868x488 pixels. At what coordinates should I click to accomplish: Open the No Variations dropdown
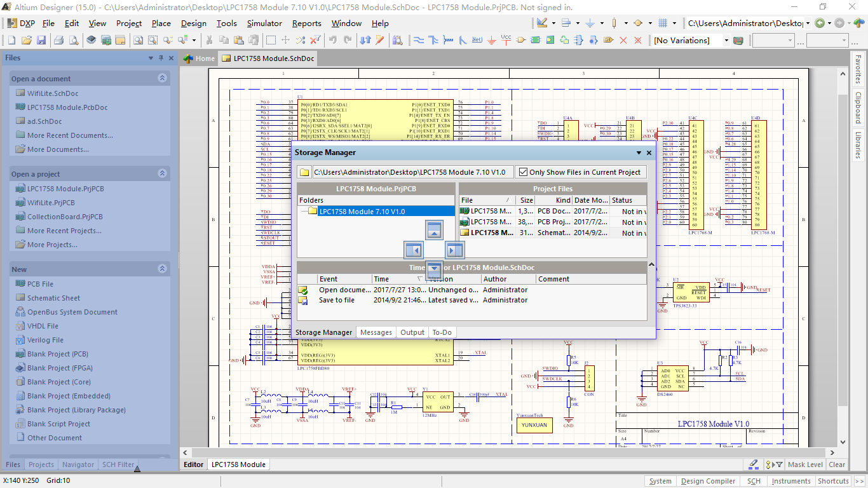coord(726,40)
